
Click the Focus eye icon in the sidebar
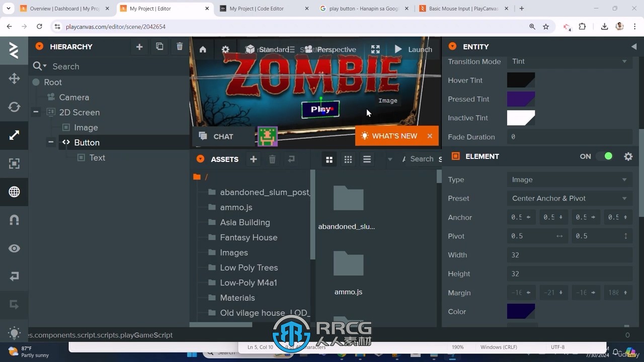pyautogui.click(x=14, y=248)
